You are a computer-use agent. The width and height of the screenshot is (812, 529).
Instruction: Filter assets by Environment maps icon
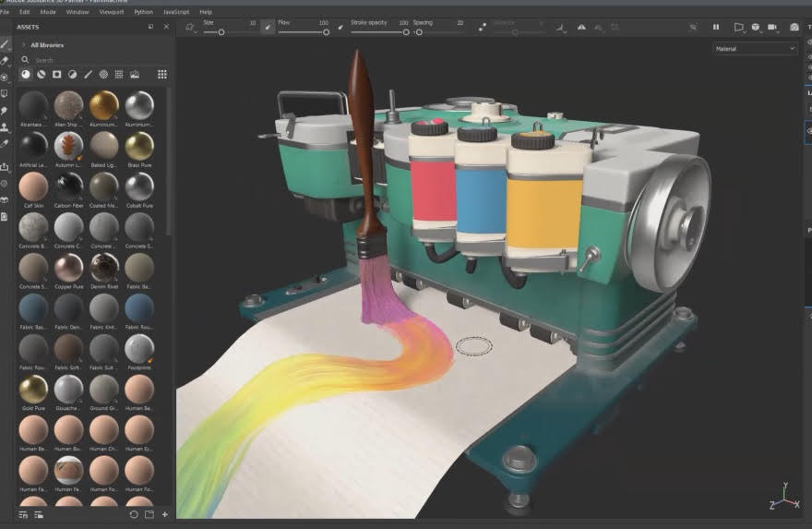tap(135, 75)
